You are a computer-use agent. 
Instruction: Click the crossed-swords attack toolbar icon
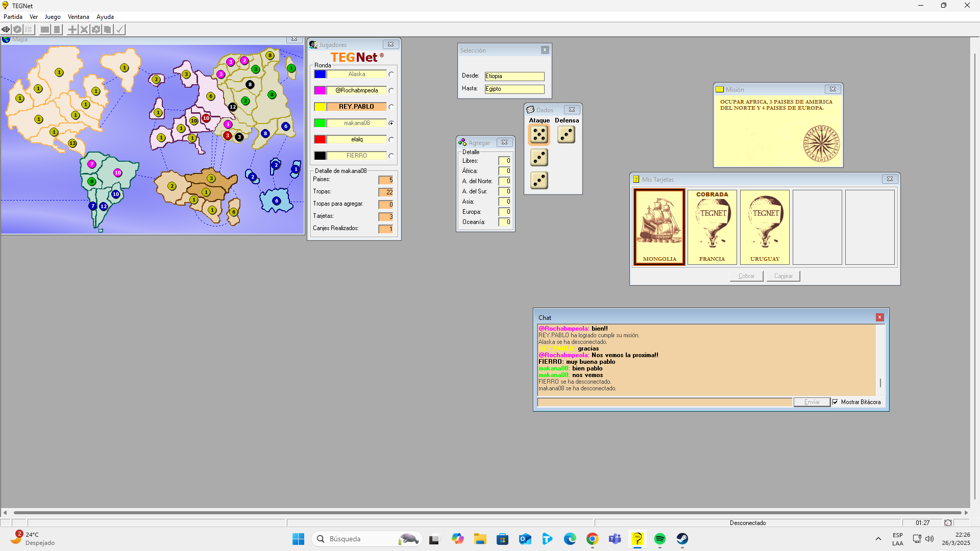coord(84,30)
